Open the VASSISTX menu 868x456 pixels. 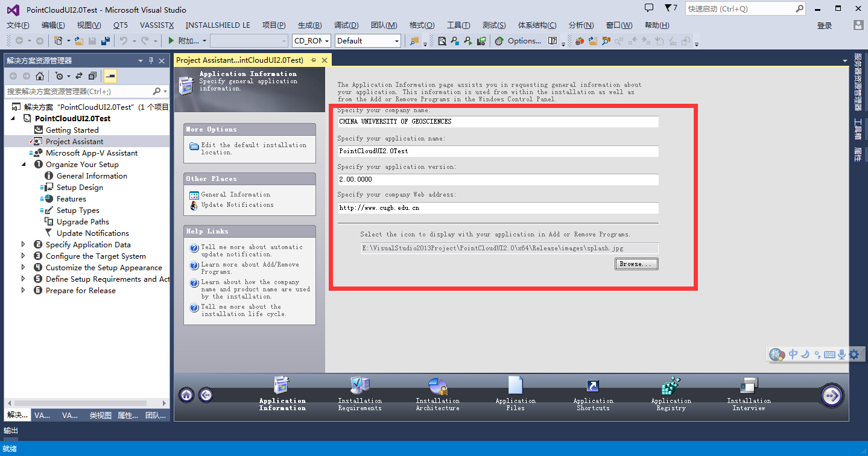(x=157, y=25)
